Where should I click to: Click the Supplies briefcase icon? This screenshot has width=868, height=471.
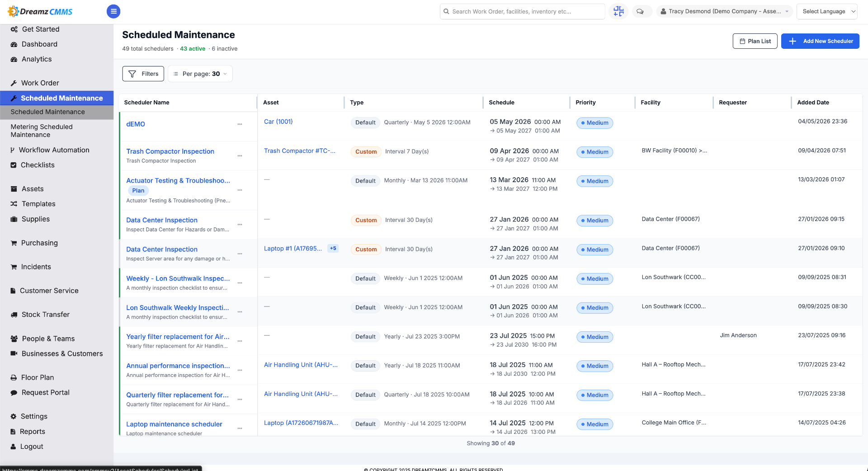[x=14, y=219]
